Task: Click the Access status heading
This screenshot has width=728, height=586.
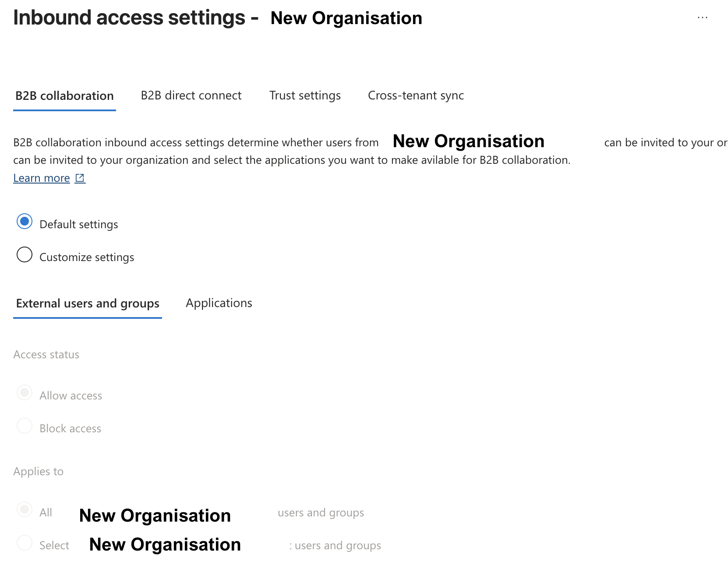Action: click(x=46, y=354)
